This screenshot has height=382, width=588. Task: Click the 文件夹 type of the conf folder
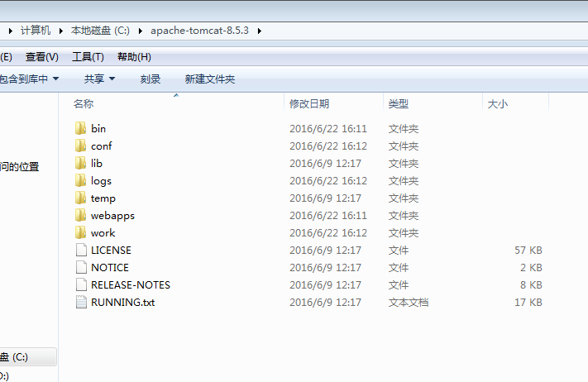pos(404,146)
